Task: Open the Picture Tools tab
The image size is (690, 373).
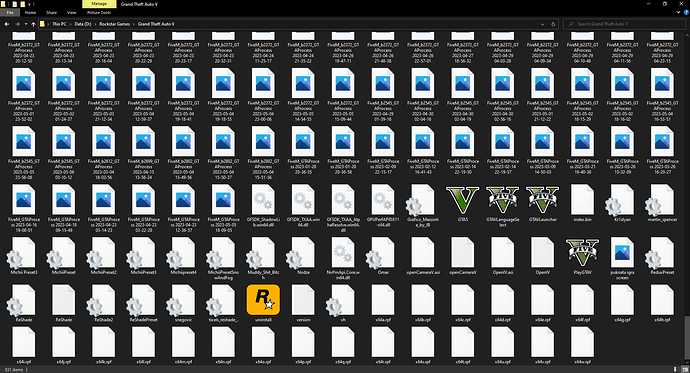Action: click(x=99, y=13)
